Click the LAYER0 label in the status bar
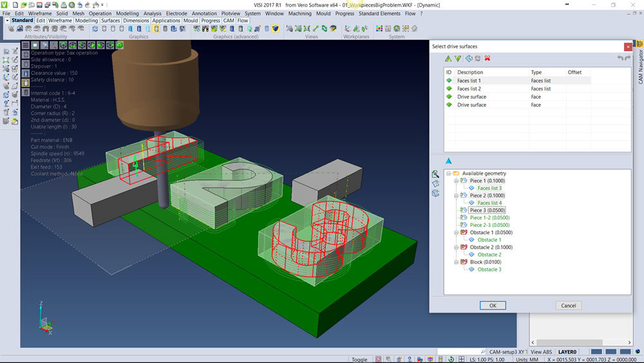The width and height of the screenshot is (644, 363). tap(567, 351)
